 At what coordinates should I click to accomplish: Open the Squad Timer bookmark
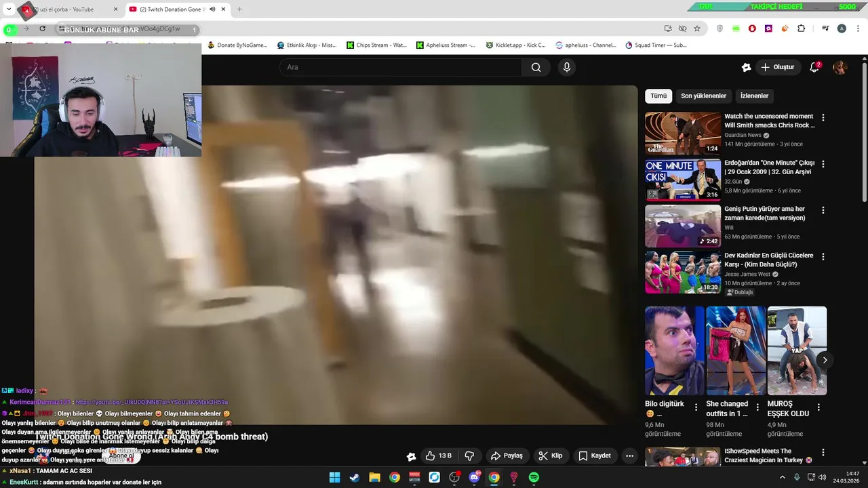click(x=656, y=45)
